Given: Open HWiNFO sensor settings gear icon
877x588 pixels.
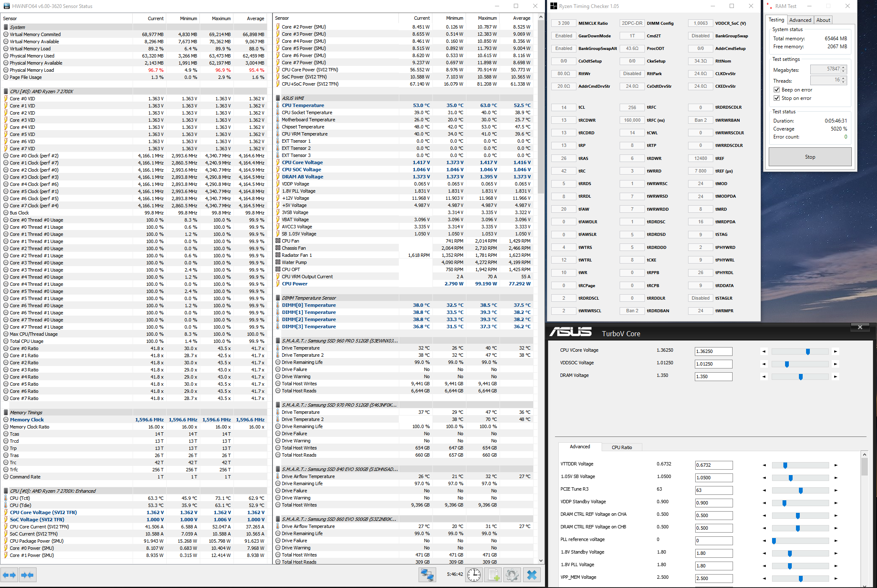Looking at the screenshot, I should pos(512,575).
